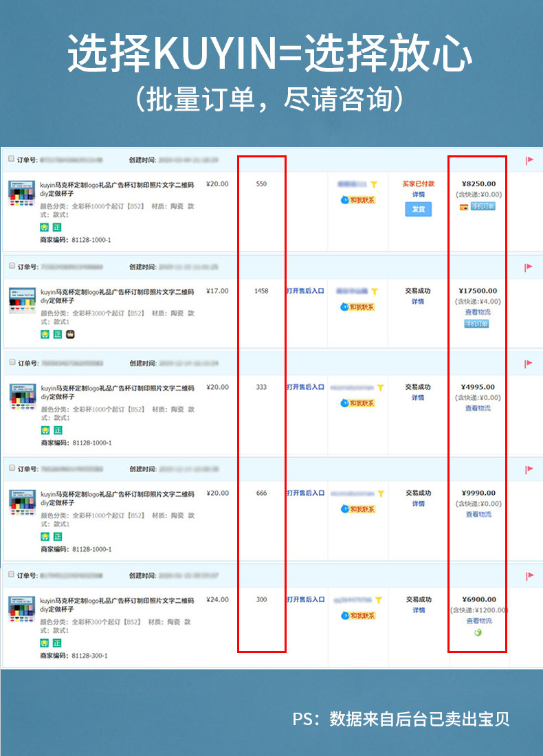The height and width of the screenshot is (756, 543).
Task: Open 和我联系 chat for the 1458-quantity order
Action: (x=358, y=307)
